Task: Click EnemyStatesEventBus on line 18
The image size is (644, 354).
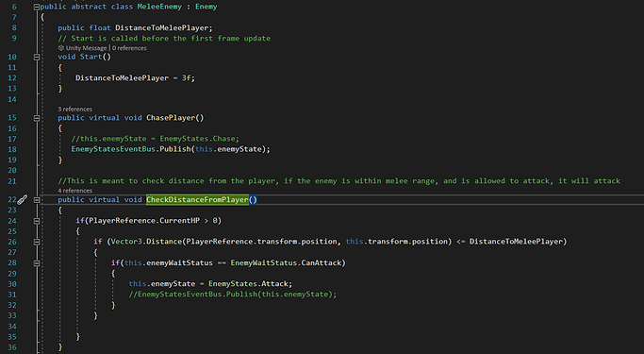Action: pos(113,149)
